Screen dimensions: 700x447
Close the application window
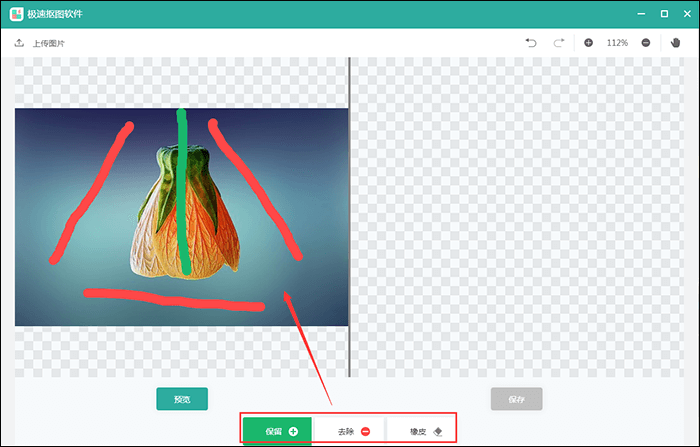(x=688, y=14)
